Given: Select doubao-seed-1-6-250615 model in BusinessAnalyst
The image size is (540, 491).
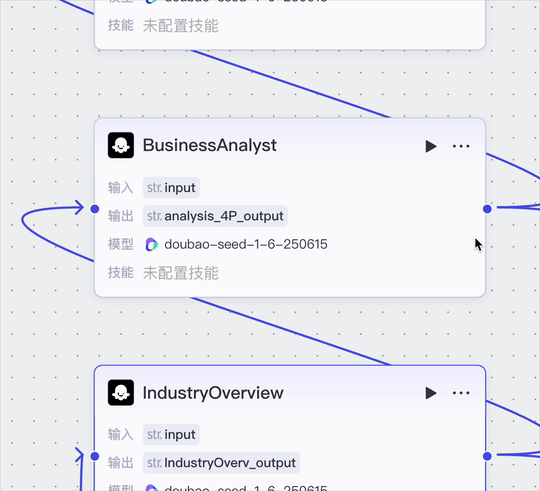Looking at the screenshot, I should [246, 244].
